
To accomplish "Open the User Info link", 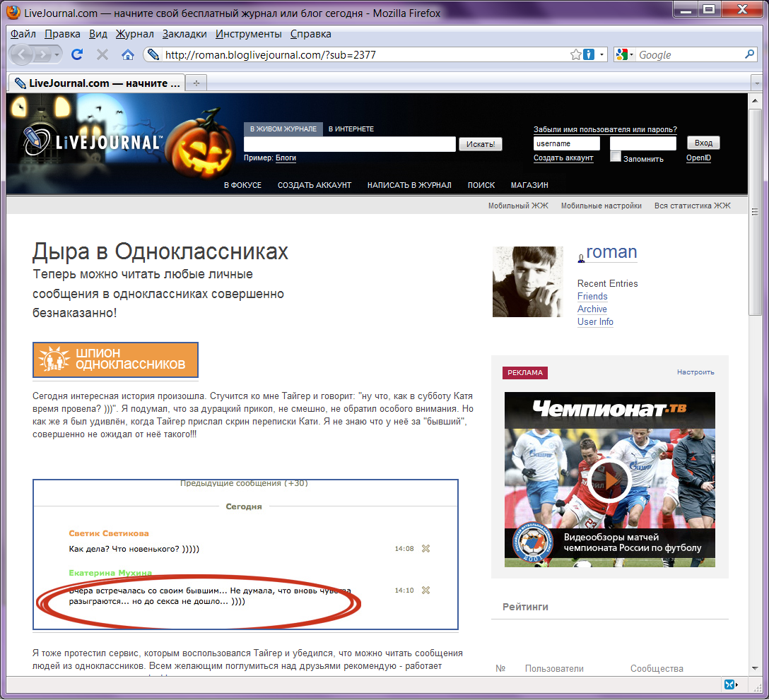I will tap(595, 322).
